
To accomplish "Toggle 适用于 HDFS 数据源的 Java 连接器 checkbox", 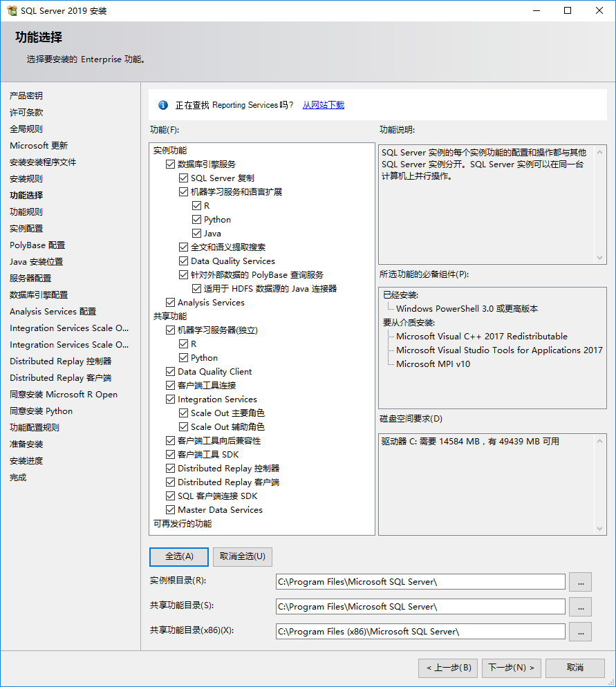I will coord(197,289).
